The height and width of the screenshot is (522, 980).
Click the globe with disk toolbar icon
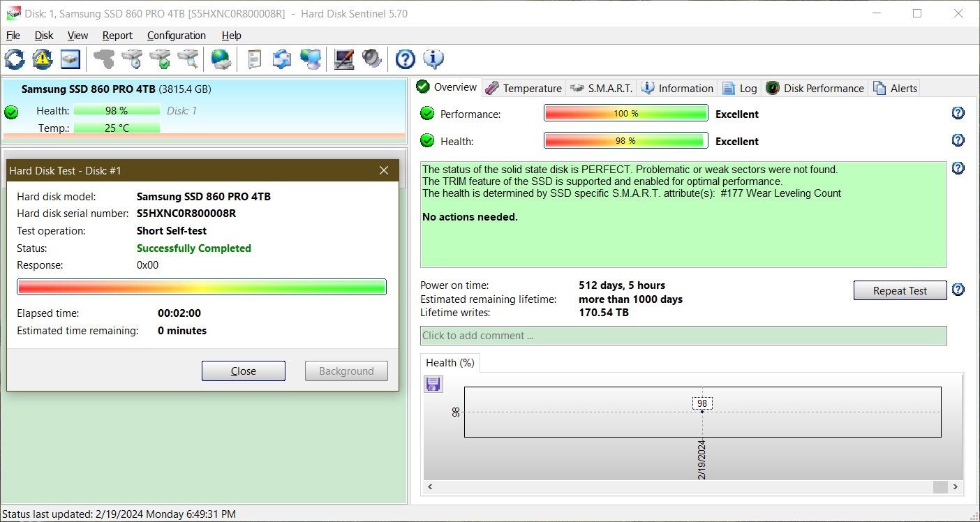(221, 59)
